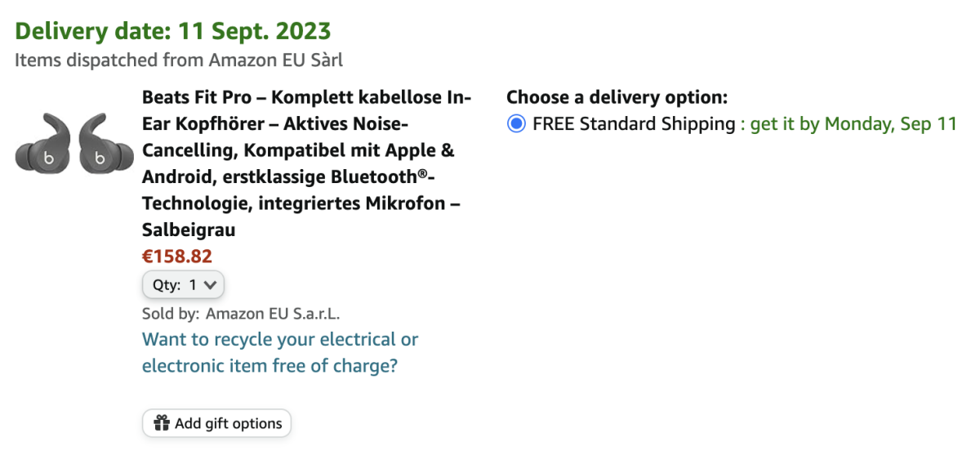Screen dimensions: 980x451
Task: Click the gift box icon
Action: (162, 423)
